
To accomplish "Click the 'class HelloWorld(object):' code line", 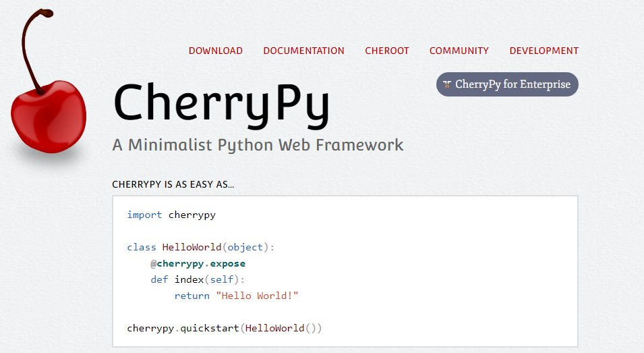I will [200, 248].
